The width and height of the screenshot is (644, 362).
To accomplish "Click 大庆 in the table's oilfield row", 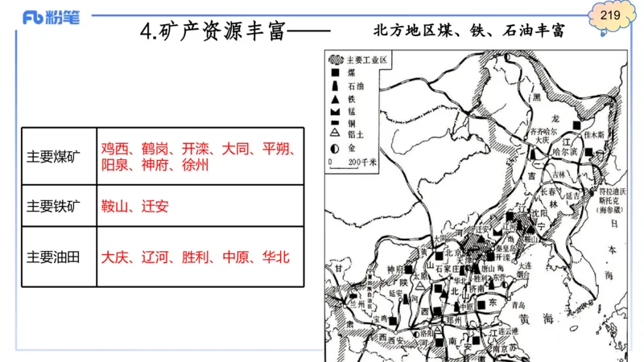I will [x=114, y=257].
